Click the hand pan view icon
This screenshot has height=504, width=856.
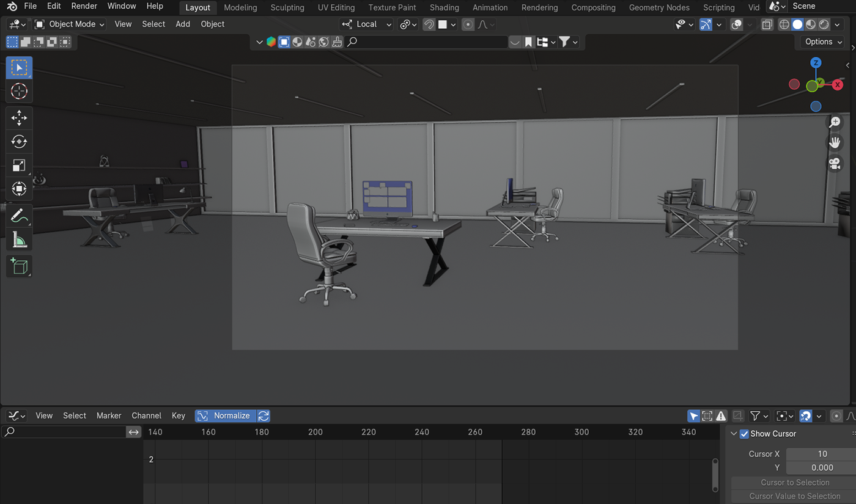tap(835, 143)
